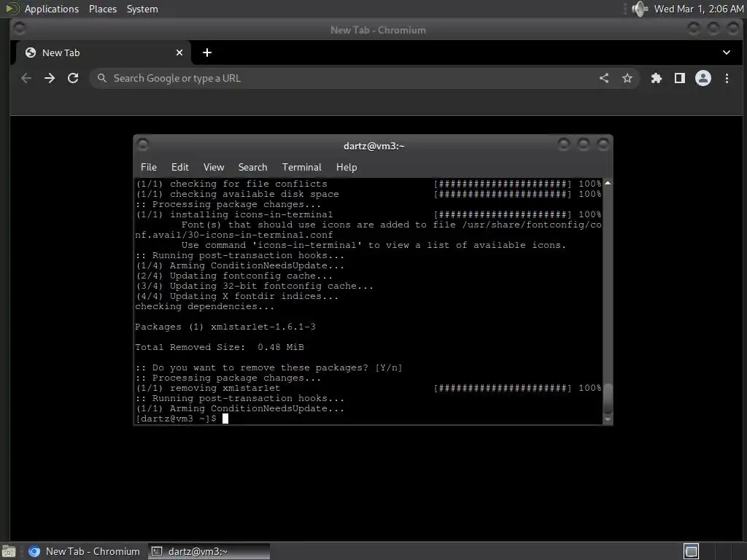Open Chromium three-dot menu
Screen dimensions: 747x560
click(x=727, y=78)
